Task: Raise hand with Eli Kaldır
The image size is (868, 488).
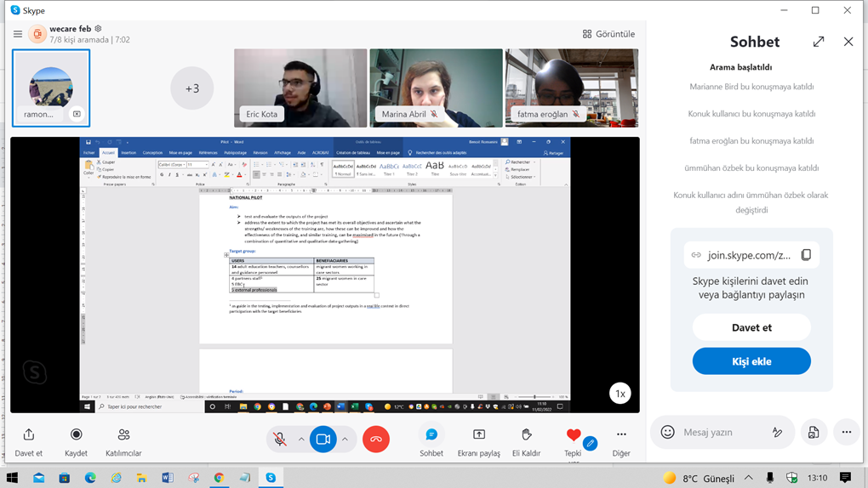Action: pos(526,435)
